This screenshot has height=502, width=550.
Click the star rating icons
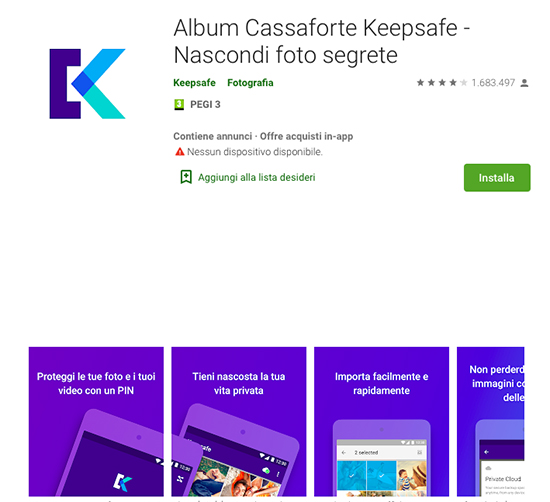click(442, 83)
